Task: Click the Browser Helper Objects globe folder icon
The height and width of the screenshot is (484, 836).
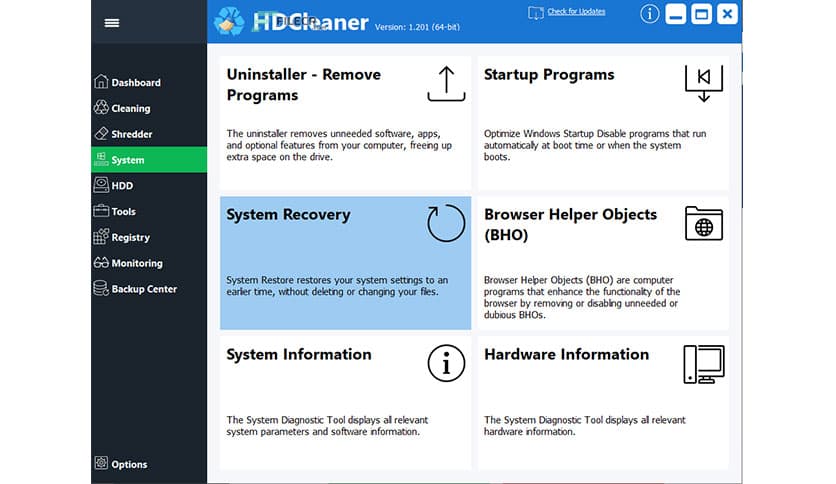Action: point(704,223)
